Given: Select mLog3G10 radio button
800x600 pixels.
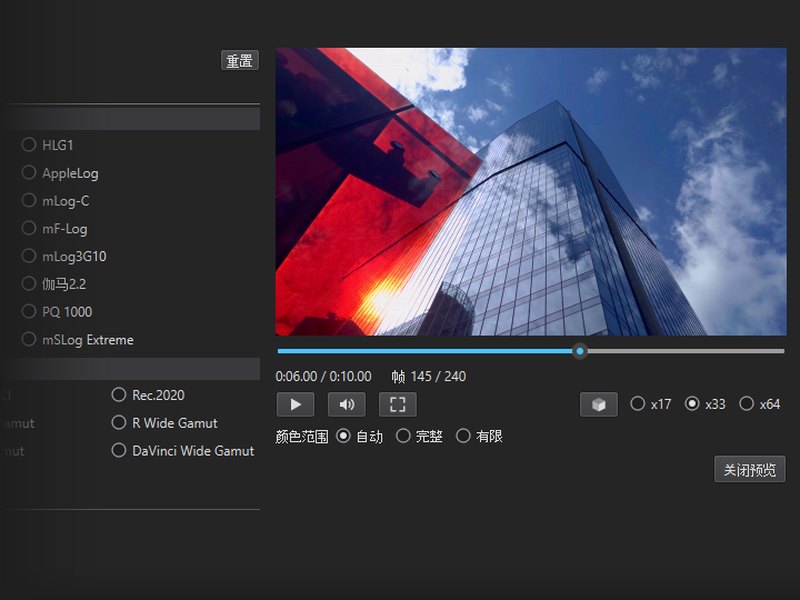Looking at the screenshot, I should (29, 256).
